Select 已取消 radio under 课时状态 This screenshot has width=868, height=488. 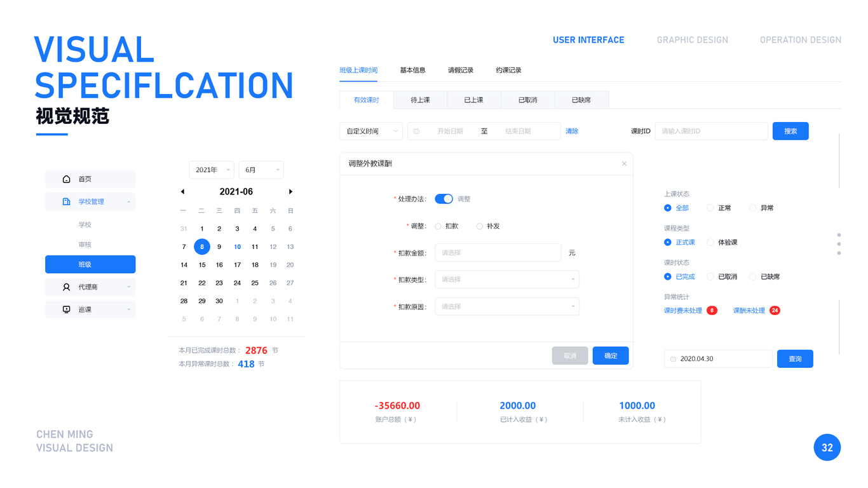pos(710,276)
